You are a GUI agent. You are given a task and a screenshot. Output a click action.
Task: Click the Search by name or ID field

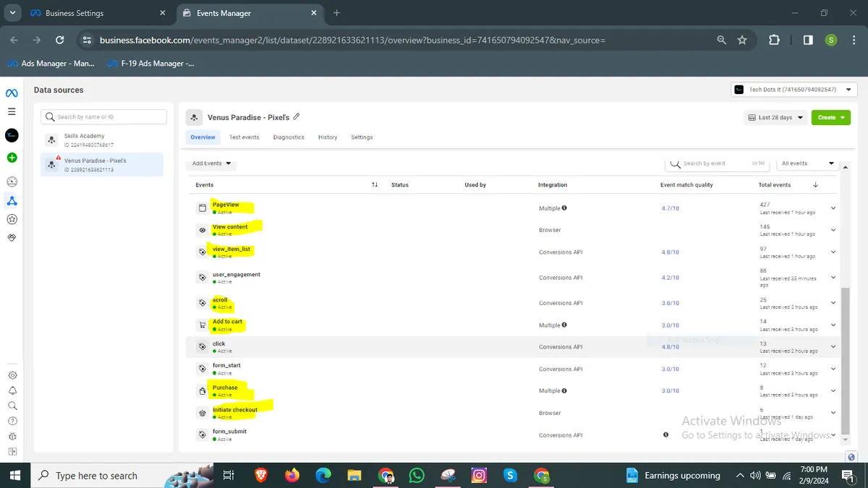pyautogui.click(x=104, y=116)
